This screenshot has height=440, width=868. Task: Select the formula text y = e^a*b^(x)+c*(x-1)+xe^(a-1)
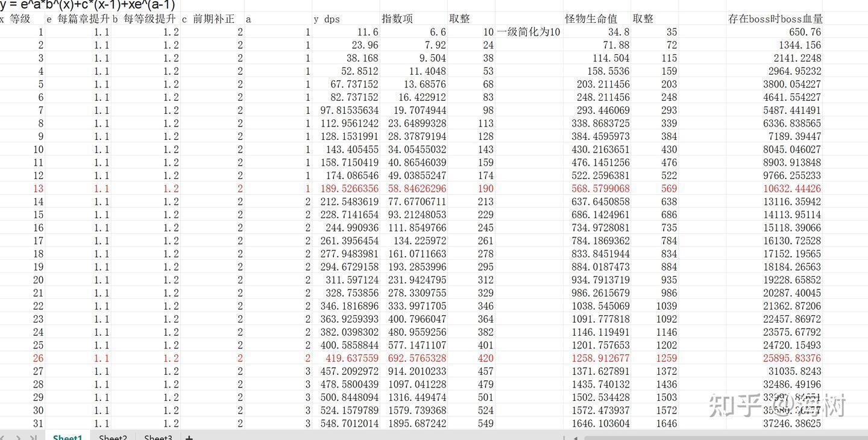click(x=87, y=5)
